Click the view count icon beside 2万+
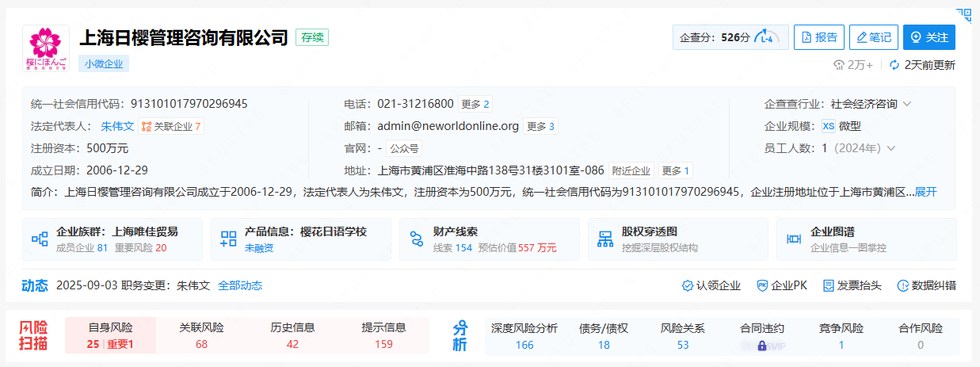Image resolution: width=980 pixels, height=367 pixels. click(x=840, y=65)
